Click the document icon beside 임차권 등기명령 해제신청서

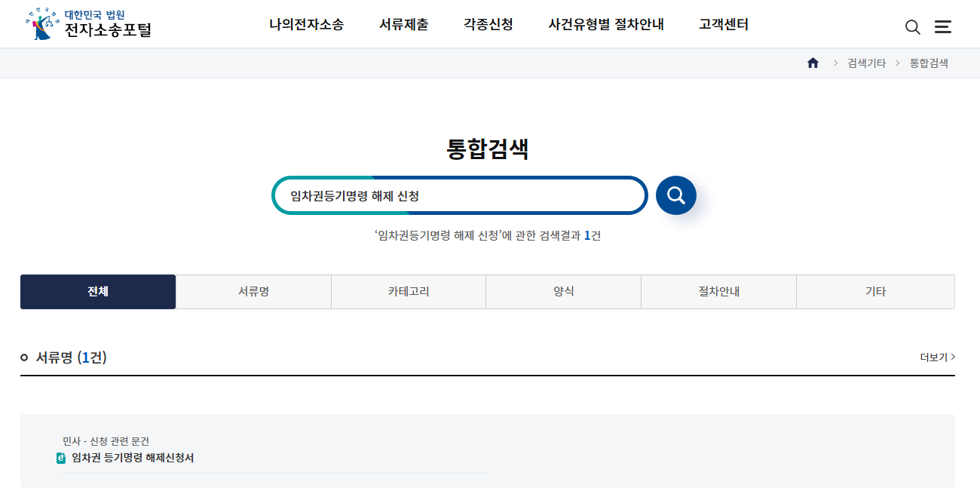click(63, 458)
